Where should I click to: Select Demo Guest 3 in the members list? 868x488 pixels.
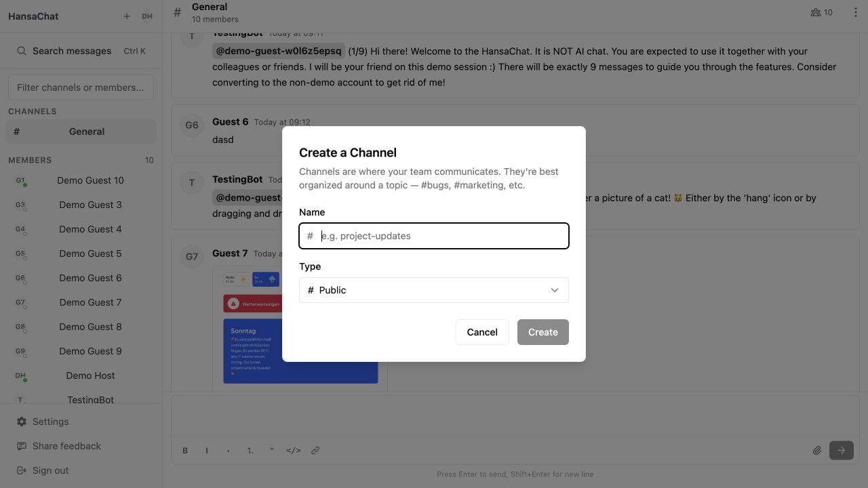tap(81, 205)
